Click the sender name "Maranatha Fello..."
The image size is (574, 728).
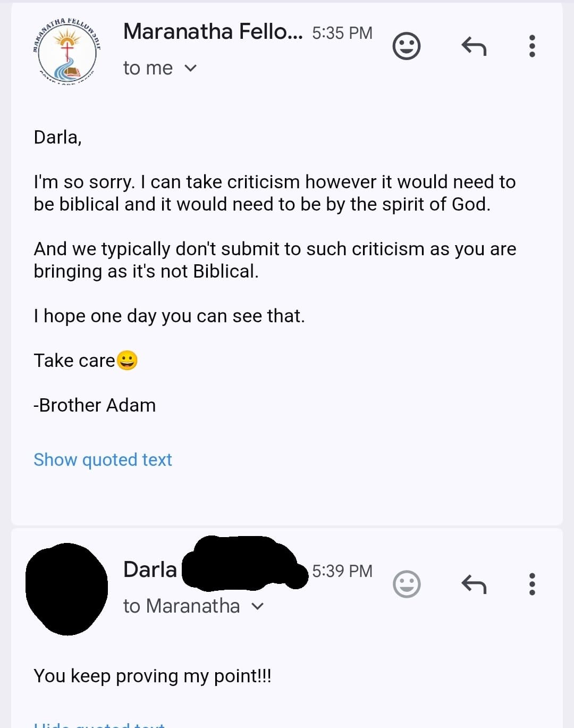213,32
